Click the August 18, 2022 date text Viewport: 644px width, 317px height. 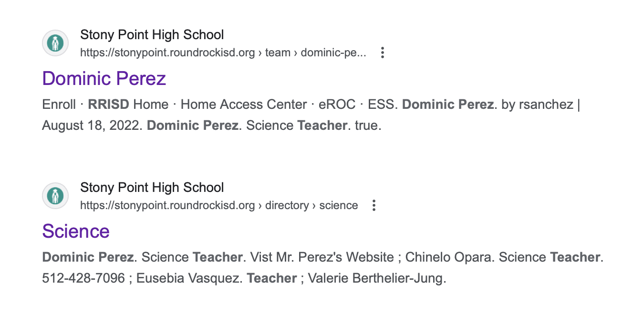92,126
